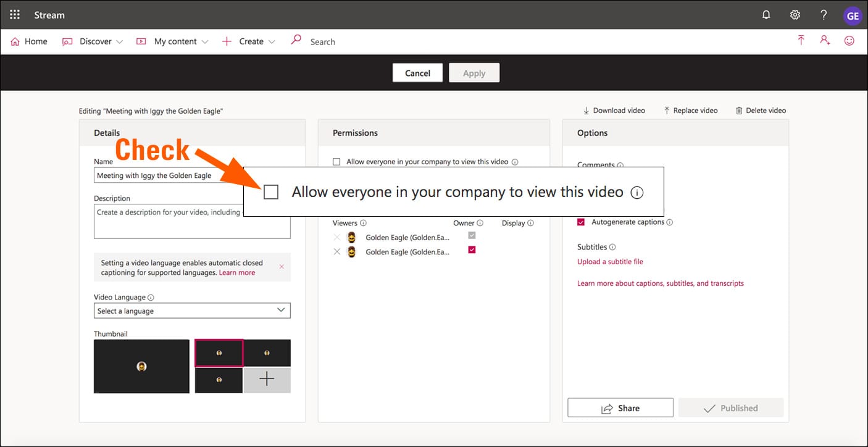Viewport: 868px width, 447px height.
Task: Click the upload video arrow icon
Action: click(x=801, y=40)
